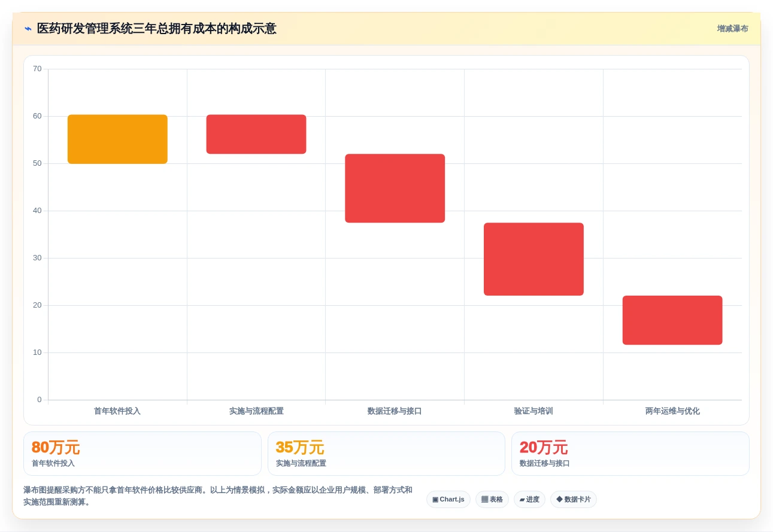Click the y-axis value 30

37,258
